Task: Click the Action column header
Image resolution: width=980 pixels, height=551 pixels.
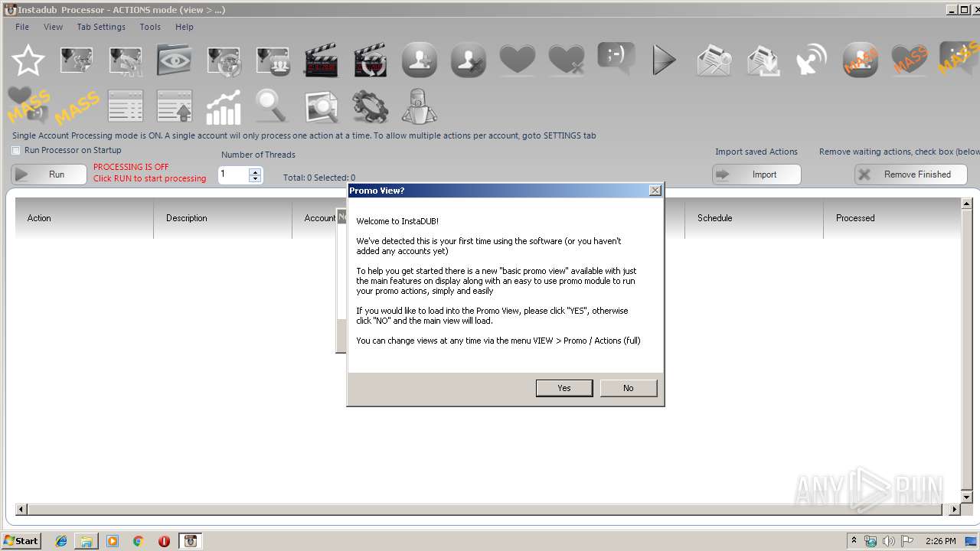Action: [x=84, y=218]
